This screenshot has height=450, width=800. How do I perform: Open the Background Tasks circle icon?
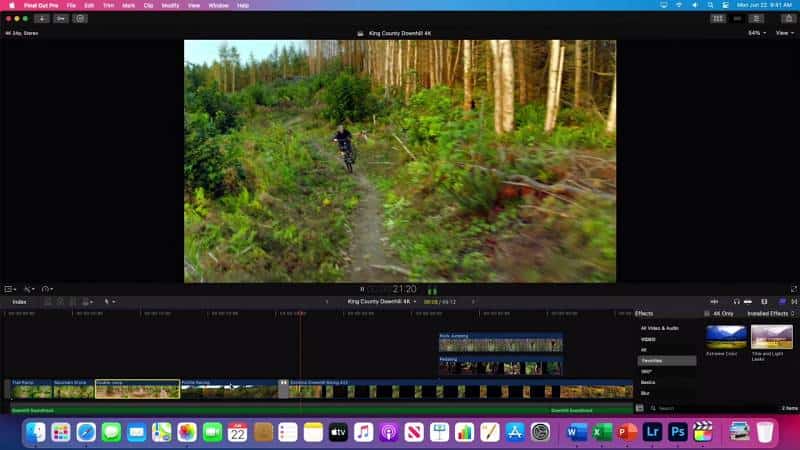[80, 18]
